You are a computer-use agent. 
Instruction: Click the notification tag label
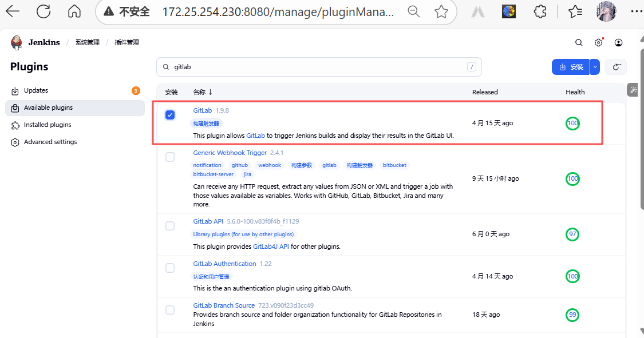(207, 165)
